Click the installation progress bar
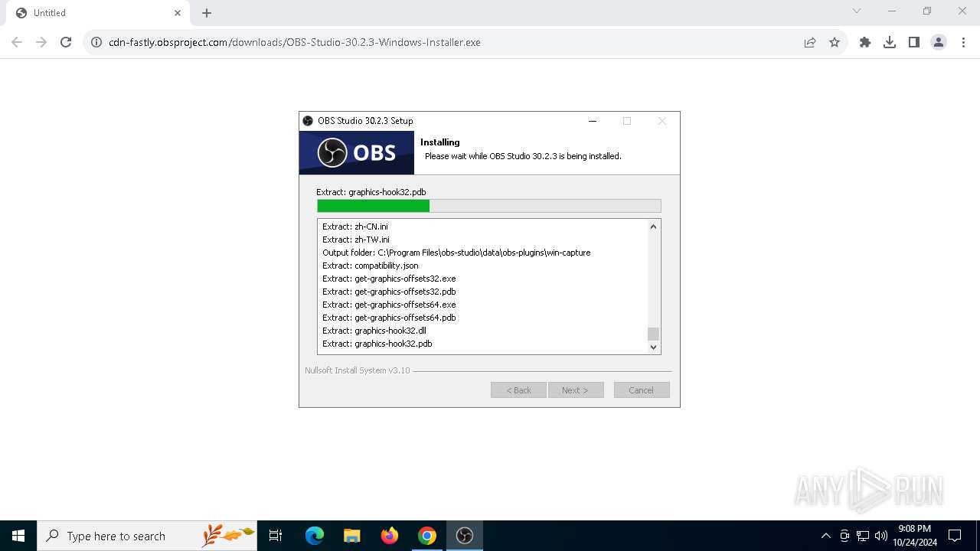Viewport: 980px width, 551px height. [489, 206]
